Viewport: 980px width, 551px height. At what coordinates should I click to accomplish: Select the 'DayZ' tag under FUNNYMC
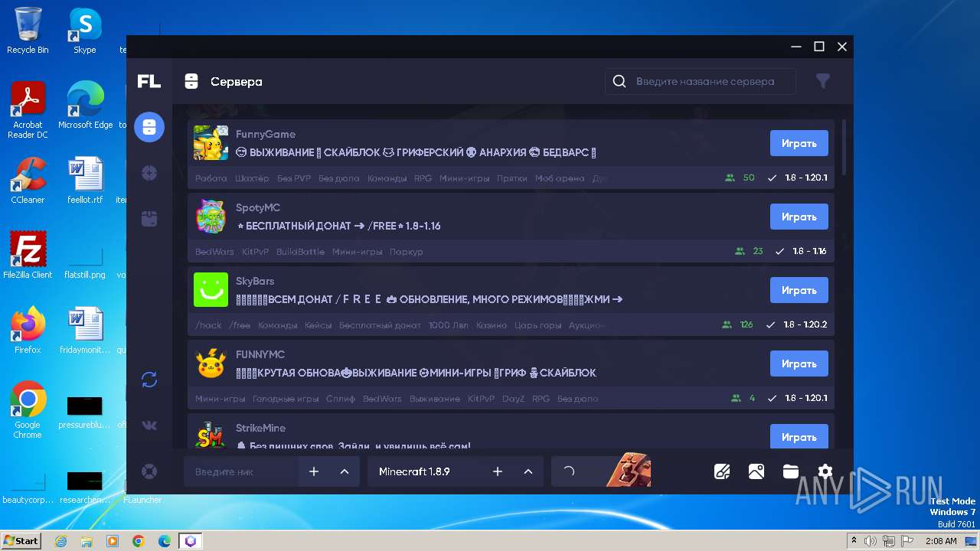pyautogui.click(x=514, y=399)
